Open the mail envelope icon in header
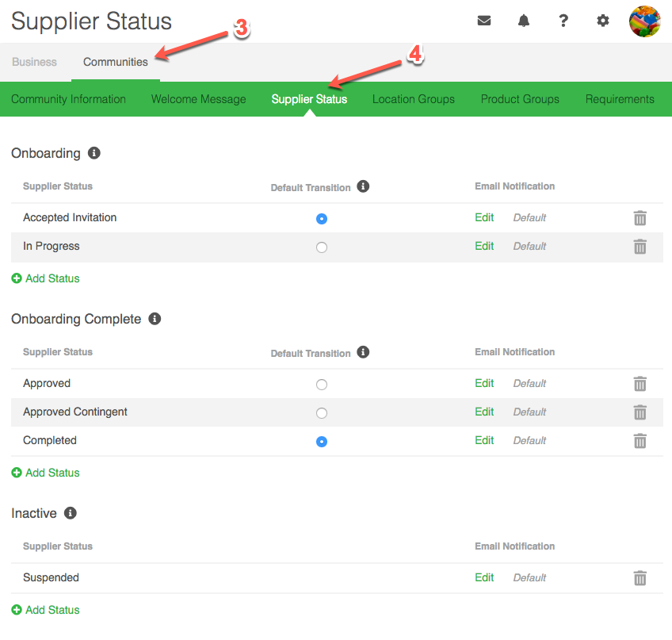Screen dimensions: 672x640 tap(484, 21)
